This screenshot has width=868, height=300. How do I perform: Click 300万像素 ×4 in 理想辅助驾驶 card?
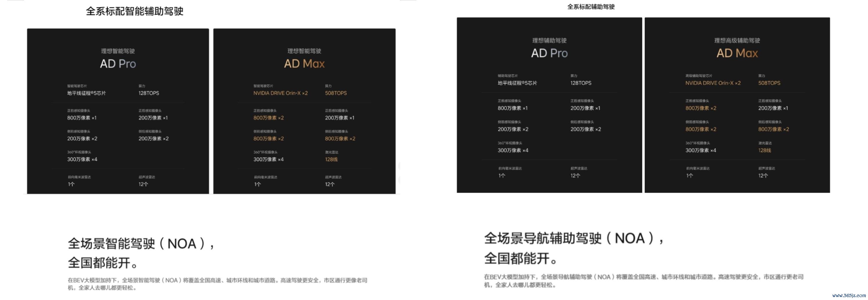click(x=513, y=151)
